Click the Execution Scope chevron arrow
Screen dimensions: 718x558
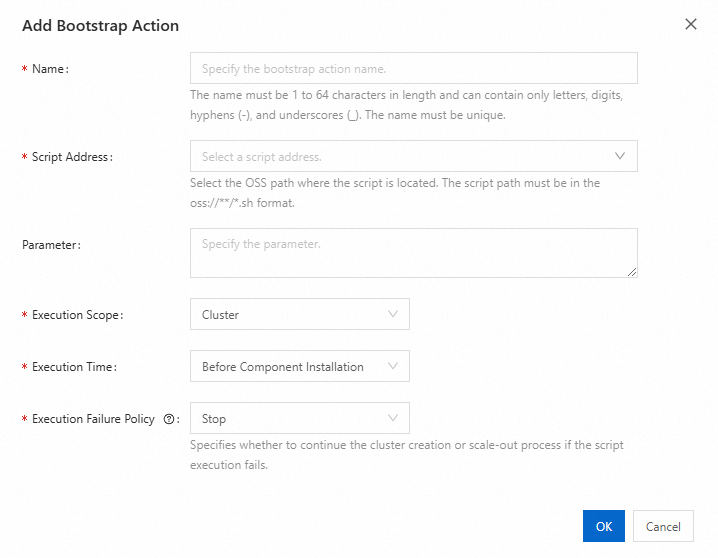(392, 314)
